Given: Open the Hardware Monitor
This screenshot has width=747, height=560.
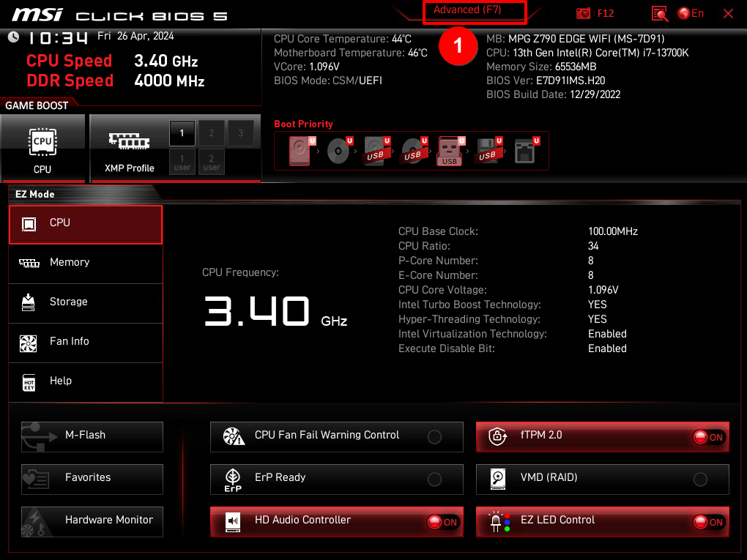Looking at the screenshot, I should [92, 521].
